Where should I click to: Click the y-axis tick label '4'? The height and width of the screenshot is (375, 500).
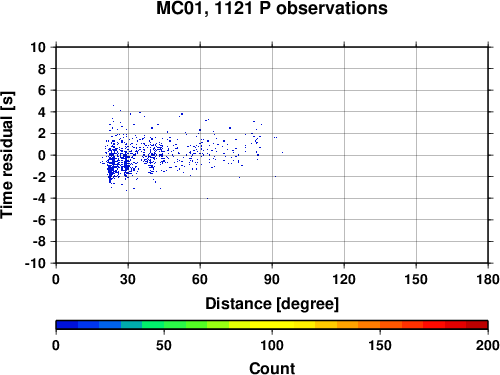pos(41,112)
